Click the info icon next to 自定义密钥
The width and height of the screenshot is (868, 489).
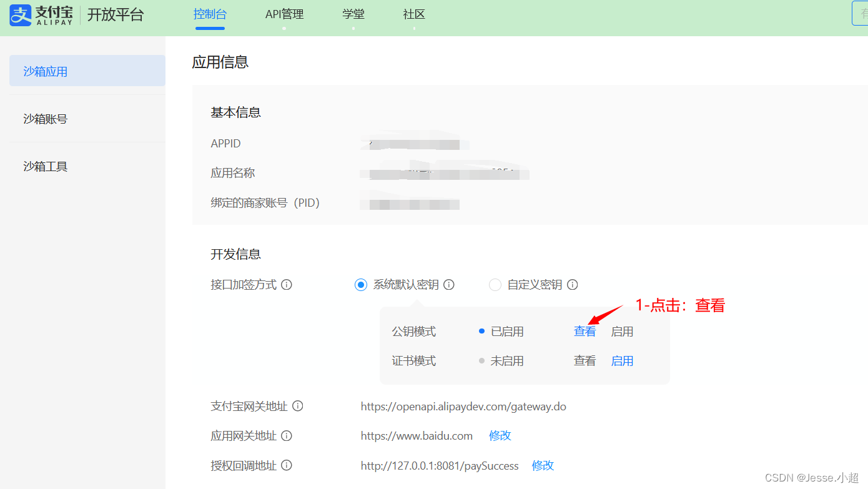(573, 284)
